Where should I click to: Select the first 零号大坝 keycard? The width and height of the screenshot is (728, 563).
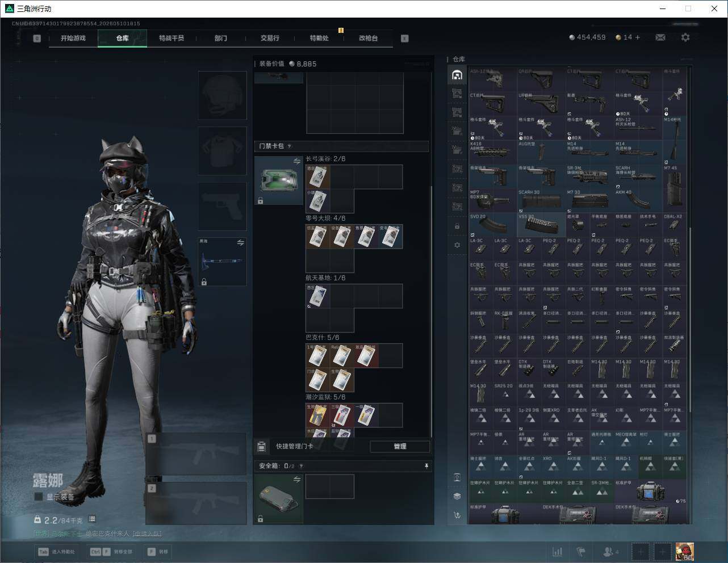click(x=318, y=237)
